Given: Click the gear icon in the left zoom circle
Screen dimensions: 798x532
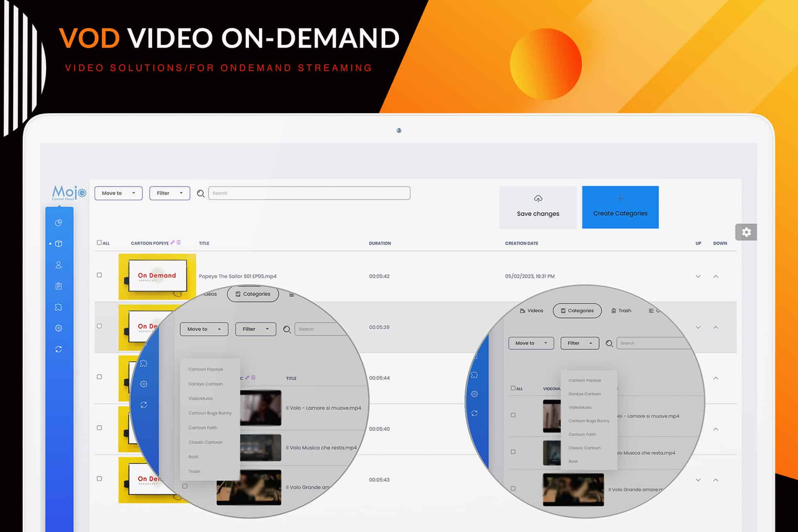Looking at the screenshot, I should [144, 384].
